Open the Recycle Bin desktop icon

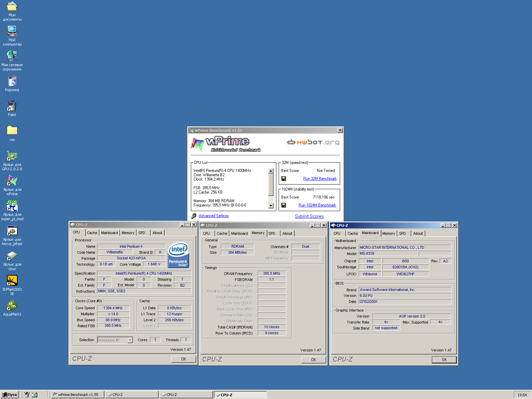tap(12, 84)
